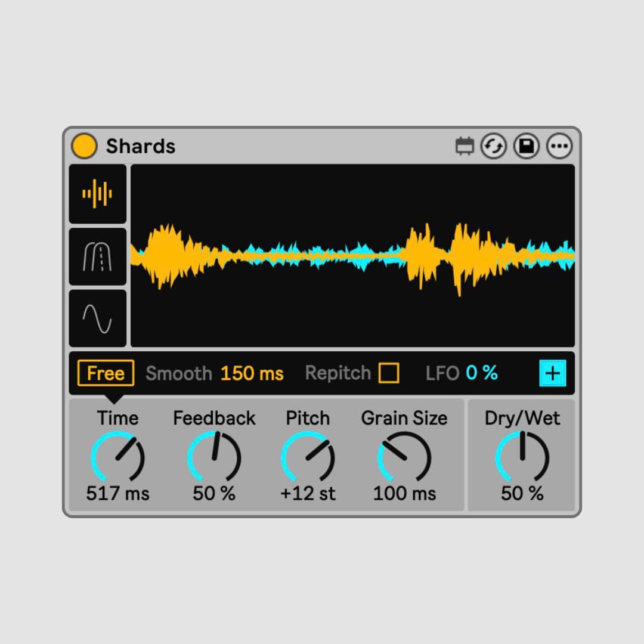Expand extra controls with the plus button
The height and width of the screenshot is (644, 644).
pos(552,373)
